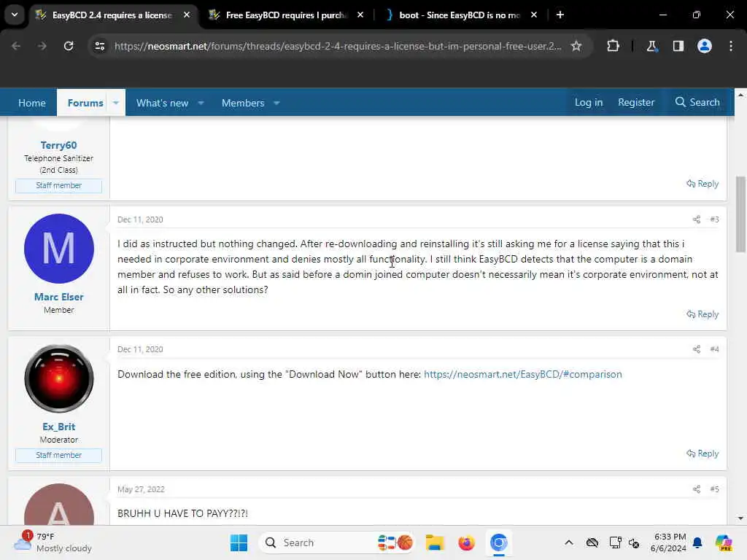
Task: Open Terry60's user profile
Action: pos(58,145)
